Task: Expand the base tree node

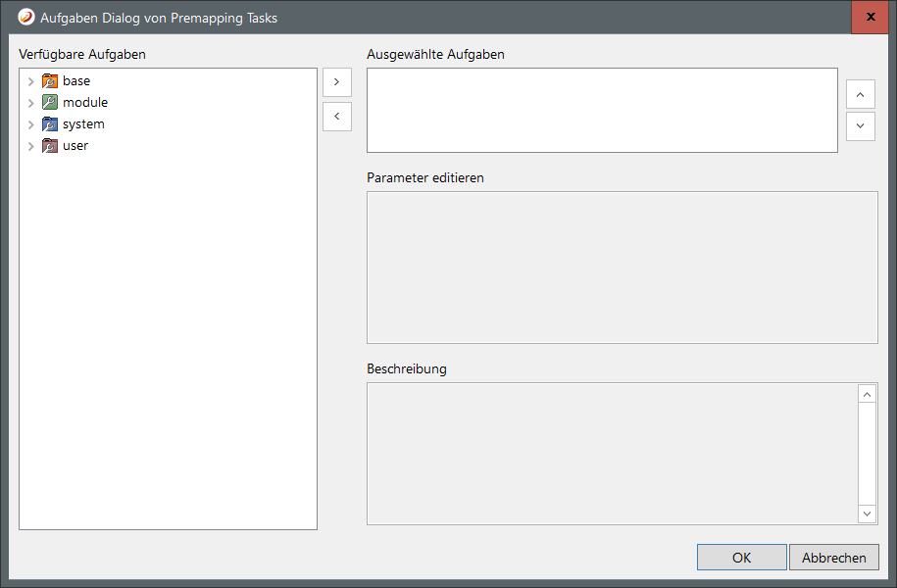Action: (30, 81)
